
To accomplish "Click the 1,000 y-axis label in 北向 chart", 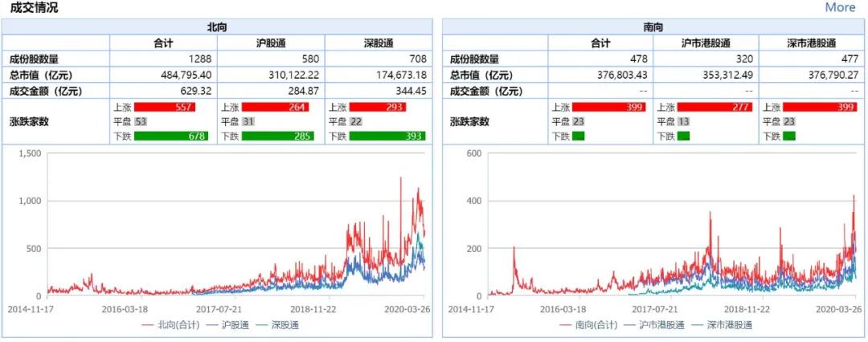I will (x=30, y=202).
